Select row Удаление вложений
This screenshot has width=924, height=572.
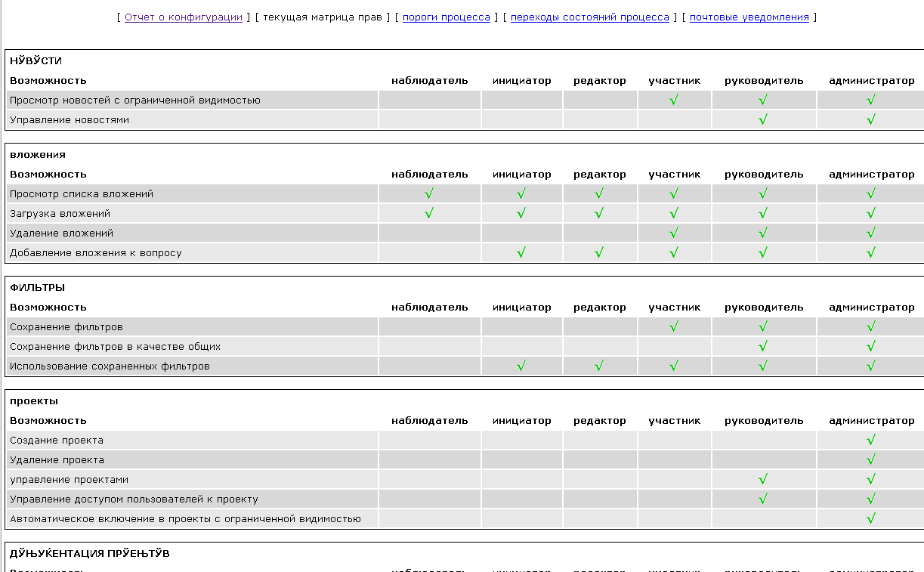click(x=465, y=233)
